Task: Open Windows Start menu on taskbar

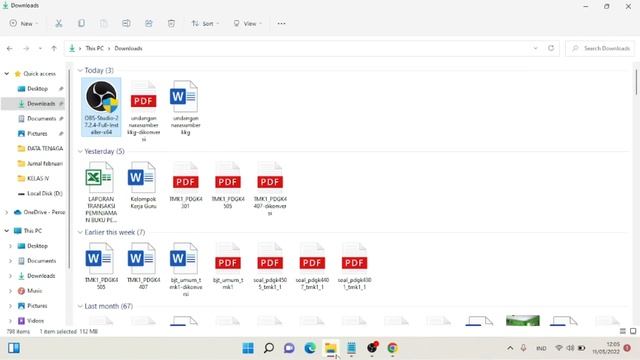Action: 248,348
